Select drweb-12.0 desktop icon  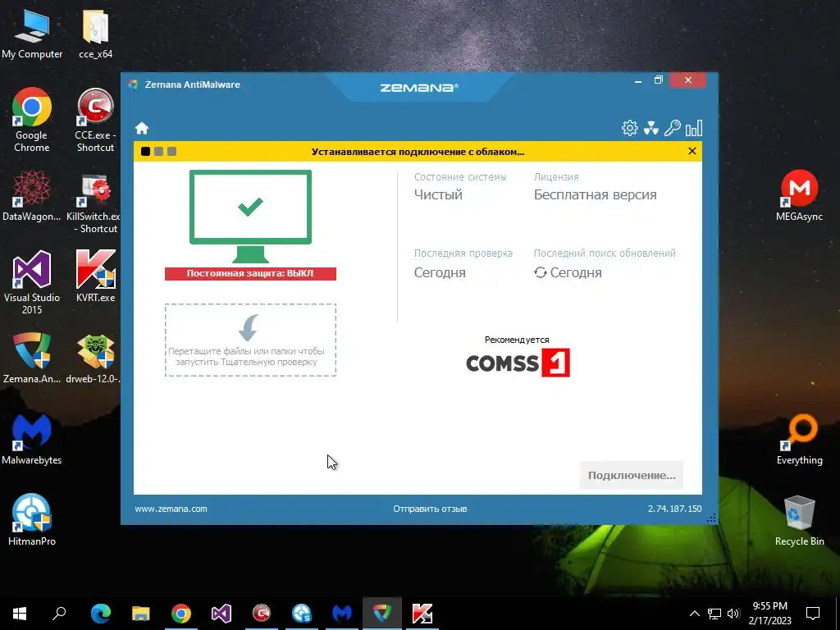tap(94, 358)
